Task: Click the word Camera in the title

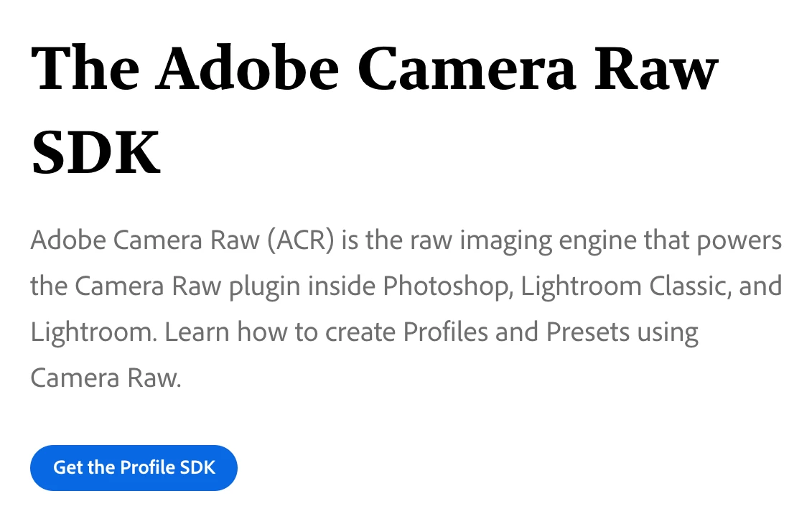Action: [467, 67]
